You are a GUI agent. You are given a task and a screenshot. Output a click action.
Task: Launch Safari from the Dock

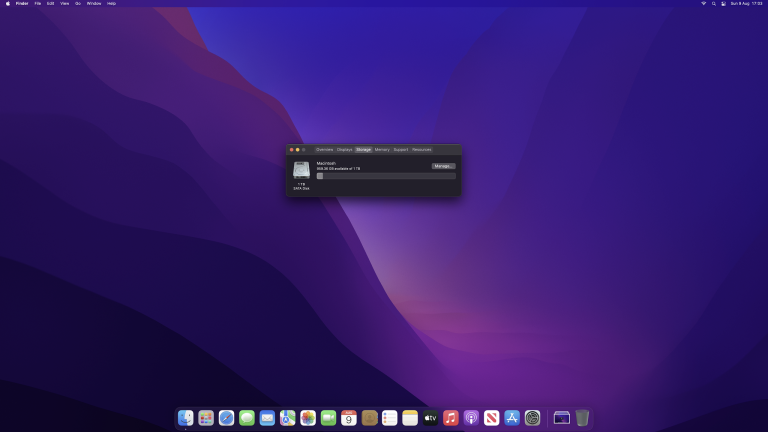pos(226,418)
